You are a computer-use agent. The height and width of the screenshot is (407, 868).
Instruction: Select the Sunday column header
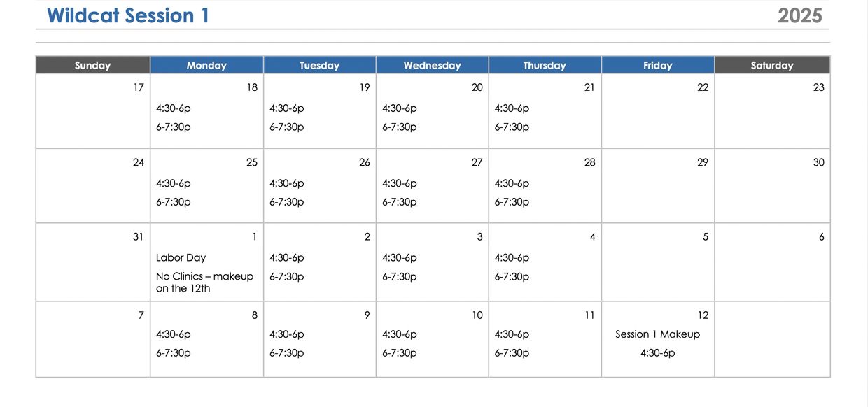tap(92, 65)
